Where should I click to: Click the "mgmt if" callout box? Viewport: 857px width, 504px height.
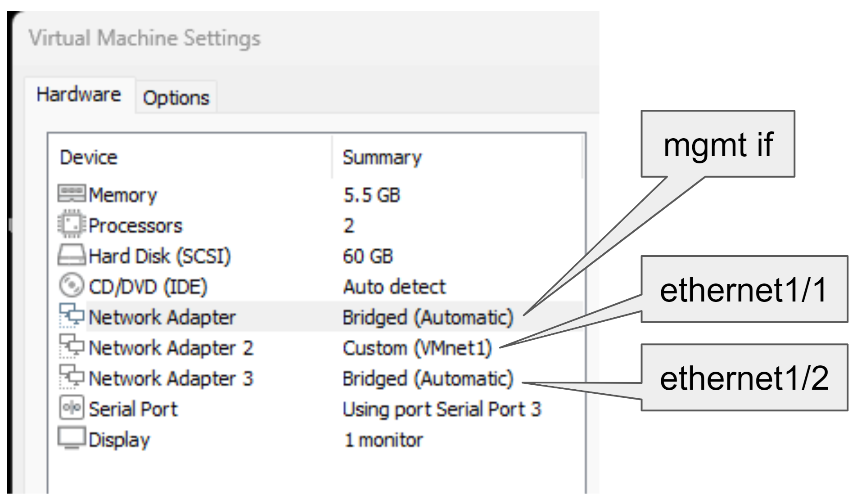point(718,144)
